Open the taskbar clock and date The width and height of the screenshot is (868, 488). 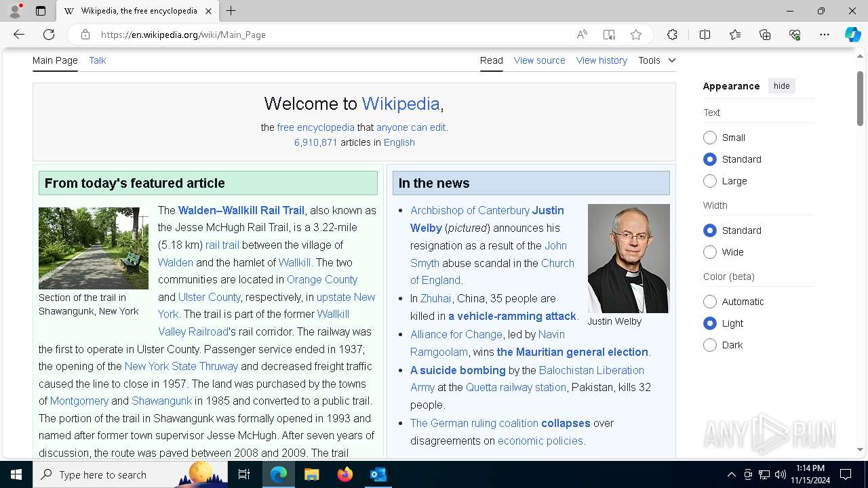[810, 474]
